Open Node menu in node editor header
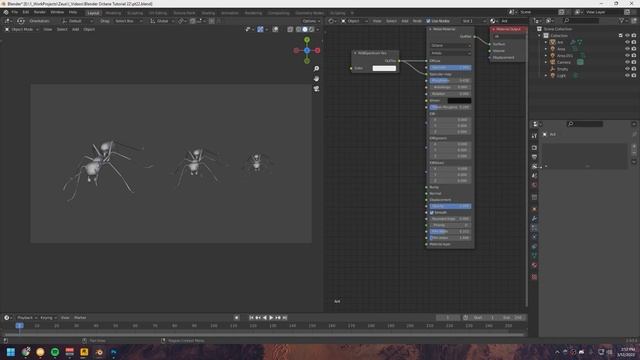 417,21
